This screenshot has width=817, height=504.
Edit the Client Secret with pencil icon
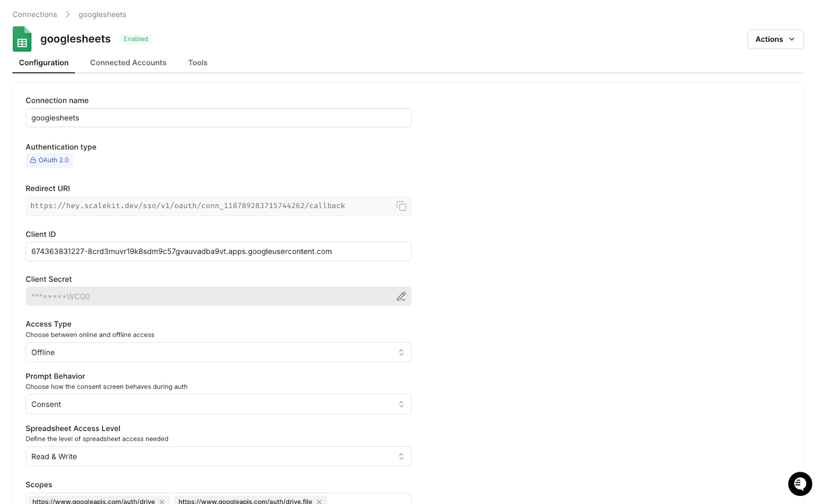pyautogui.click(x=401, y=296)
